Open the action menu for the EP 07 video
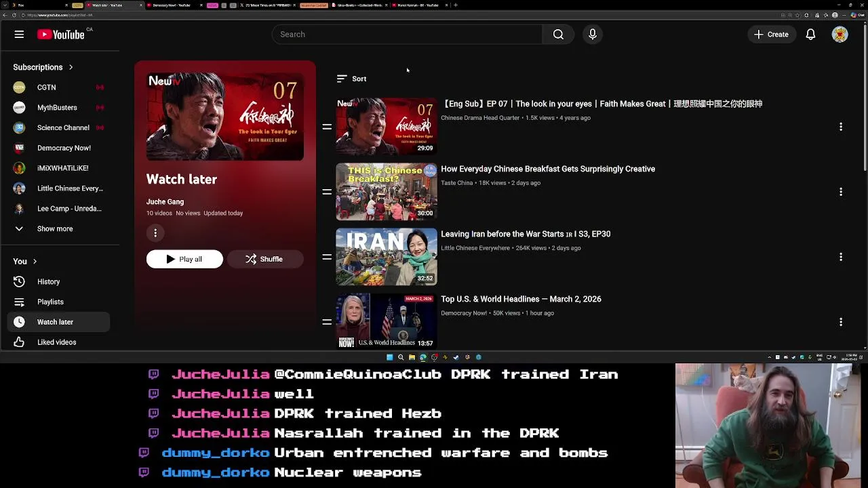Image resolution: width=868 pixels, height=488 pixels. (x=841, y=127)
